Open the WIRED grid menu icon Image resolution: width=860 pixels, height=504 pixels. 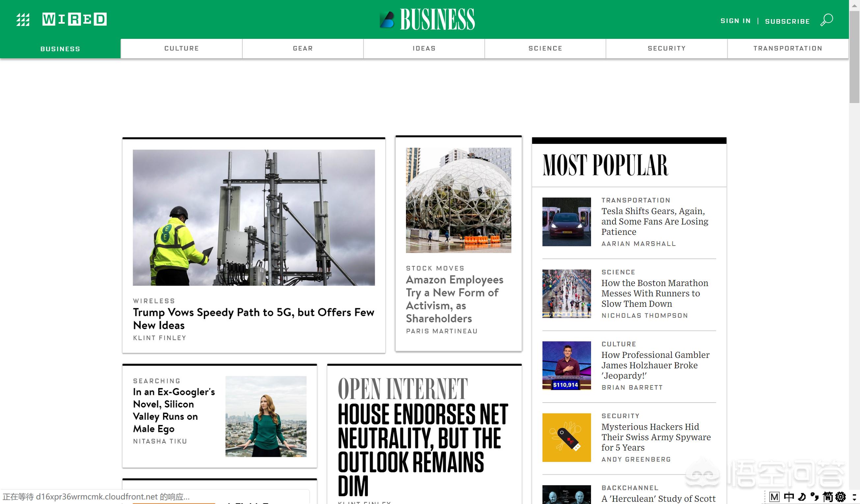click(23, 19)
